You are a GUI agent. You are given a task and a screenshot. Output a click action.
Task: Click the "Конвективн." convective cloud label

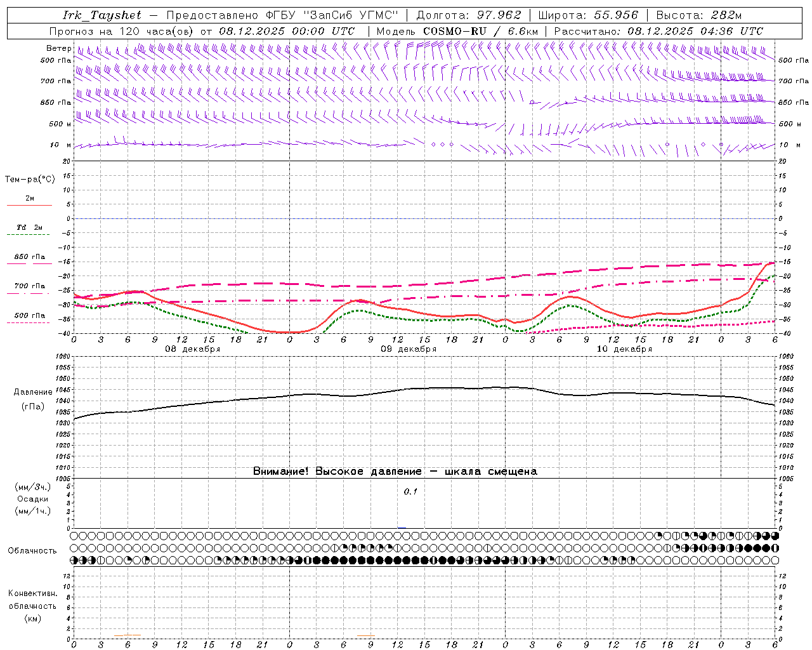coord(33,594)
